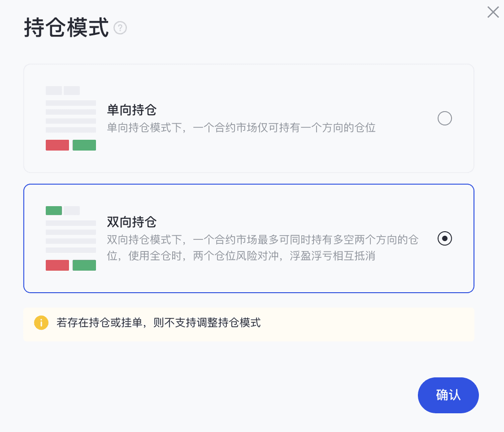Click the 双向持仓 mode description text

click(x=262, y=248)
